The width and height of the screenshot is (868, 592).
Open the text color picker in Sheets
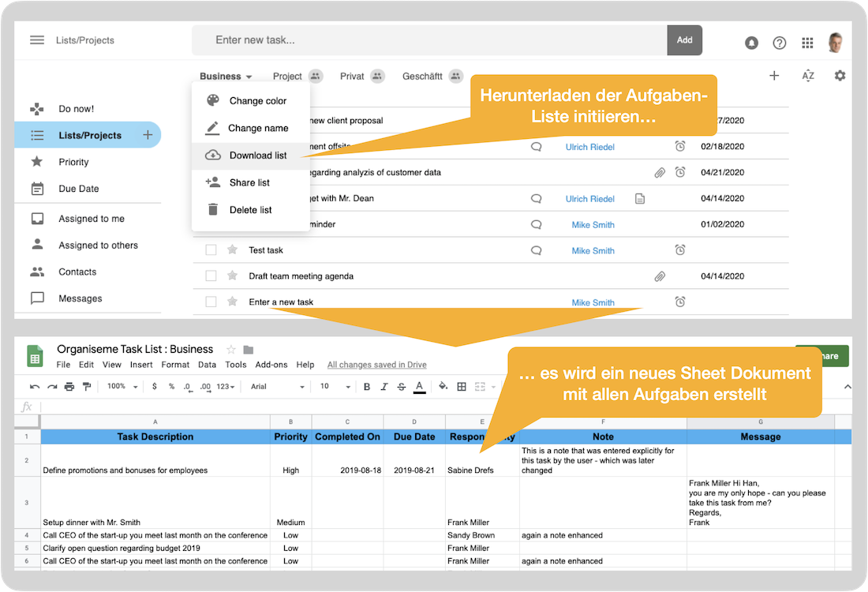[x=420, y=387]
